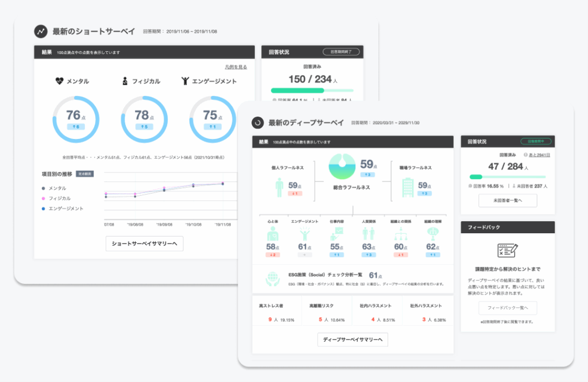
Task: Click the feedback checklist pencil icon
Action: [x=508, y=250]
